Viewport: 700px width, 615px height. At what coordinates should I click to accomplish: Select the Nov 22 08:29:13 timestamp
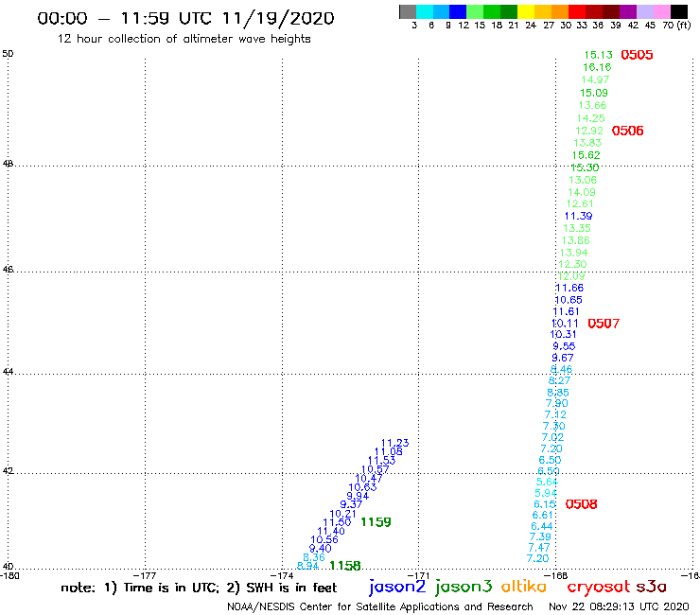619,606
